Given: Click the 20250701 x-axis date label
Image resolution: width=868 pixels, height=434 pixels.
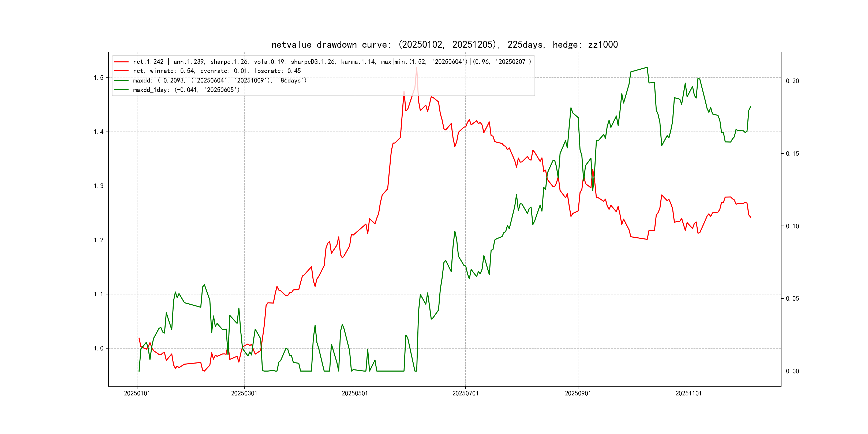Looking at the screenshot, I should pos(465,394).
